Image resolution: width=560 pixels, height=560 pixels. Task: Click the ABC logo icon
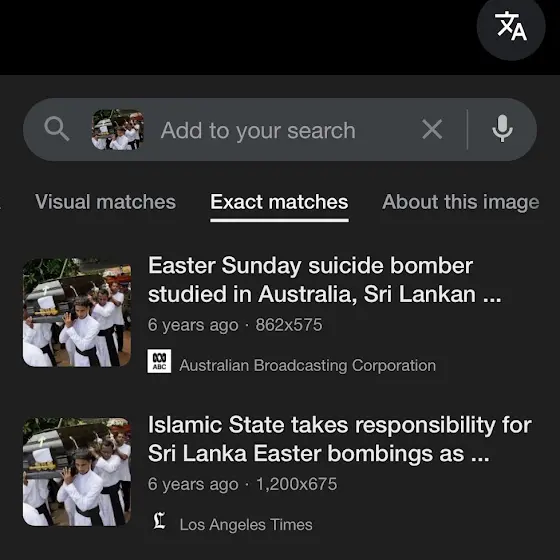pos(159,361)
